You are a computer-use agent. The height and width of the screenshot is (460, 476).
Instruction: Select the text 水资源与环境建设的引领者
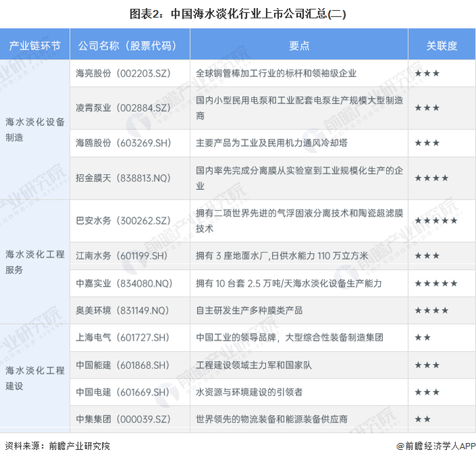pyautogui.click(x=249, y=392)
